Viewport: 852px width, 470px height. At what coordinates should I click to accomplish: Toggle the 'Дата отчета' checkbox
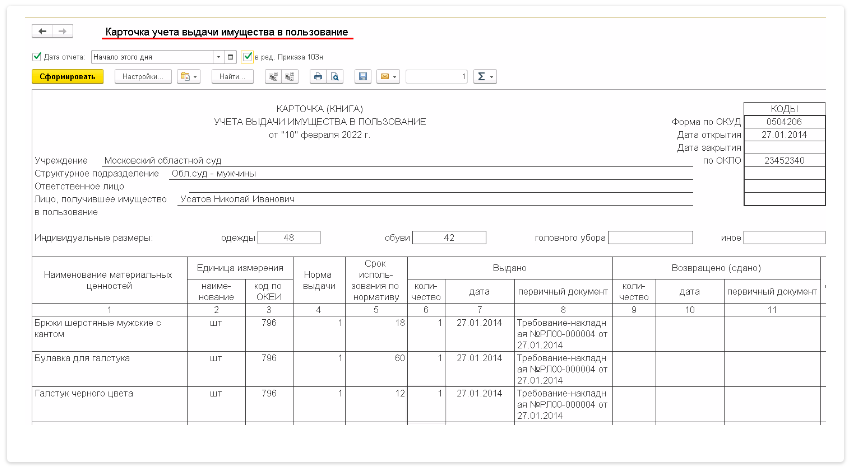pyautogui.click(x=37, y=57)
